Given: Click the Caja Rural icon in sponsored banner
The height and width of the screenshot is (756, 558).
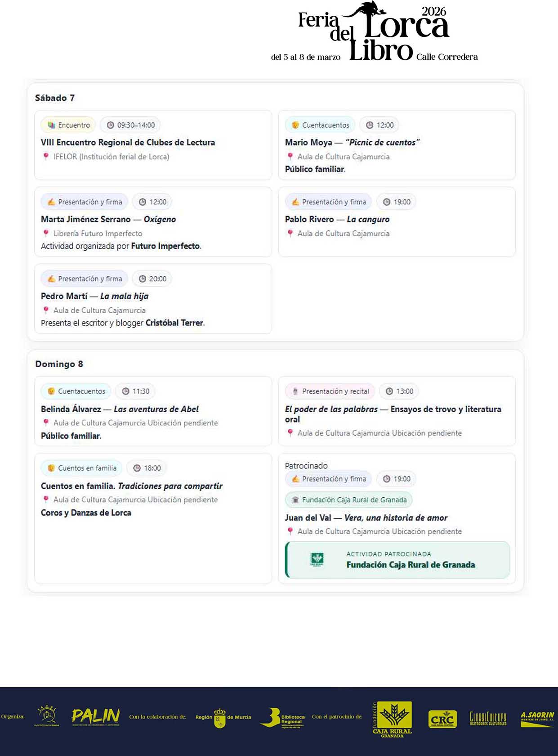Looking at the screenshot, I should tap(317, 560).
